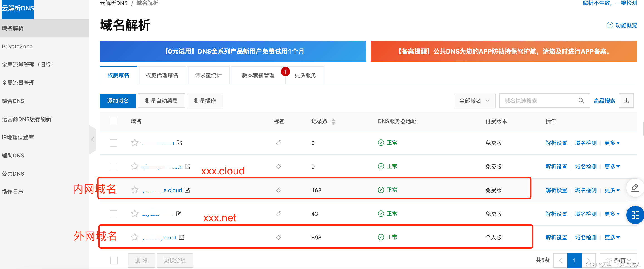
Task: Check the bottom select-all checkbox beside 删除
Action: tap(114, 260)
